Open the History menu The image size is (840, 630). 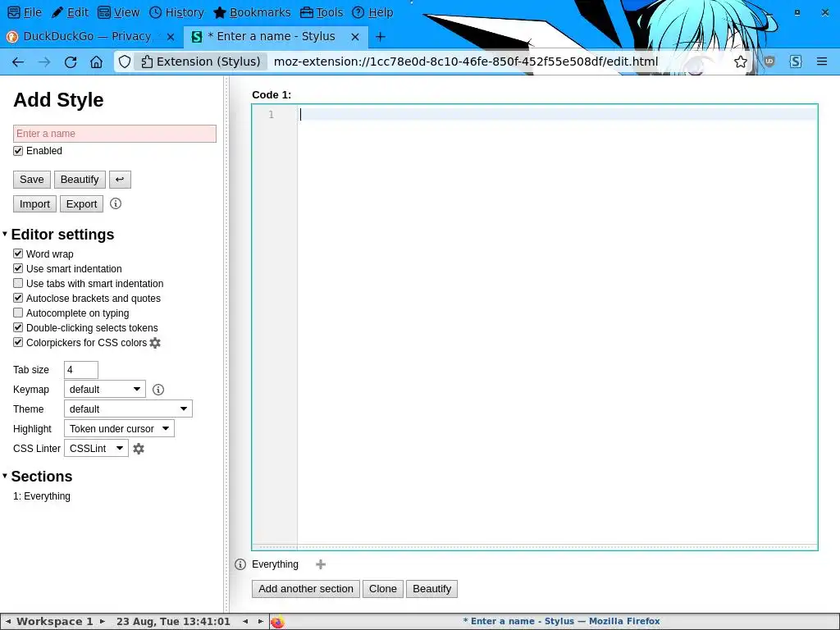(176, 12)
